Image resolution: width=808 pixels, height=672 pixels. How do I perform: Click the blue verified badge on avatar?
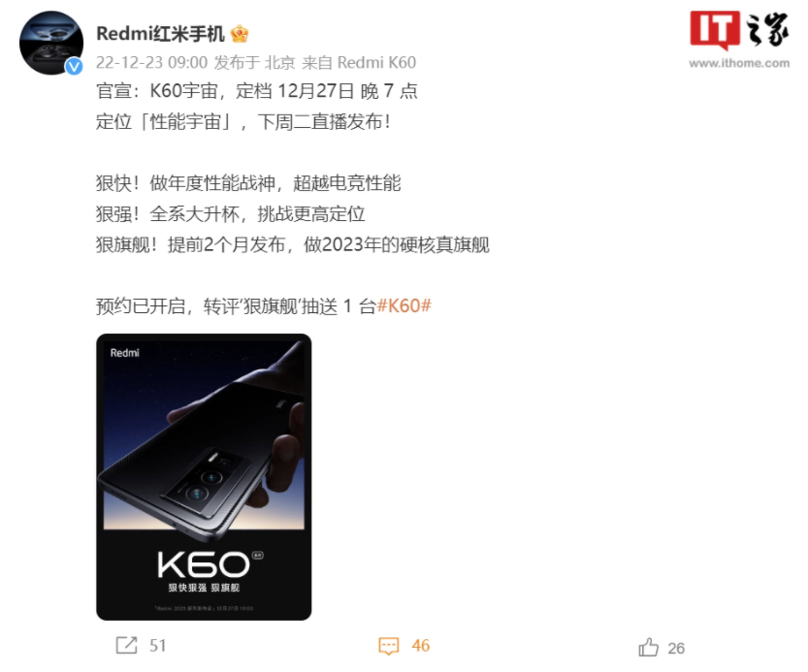pos(74,66)
